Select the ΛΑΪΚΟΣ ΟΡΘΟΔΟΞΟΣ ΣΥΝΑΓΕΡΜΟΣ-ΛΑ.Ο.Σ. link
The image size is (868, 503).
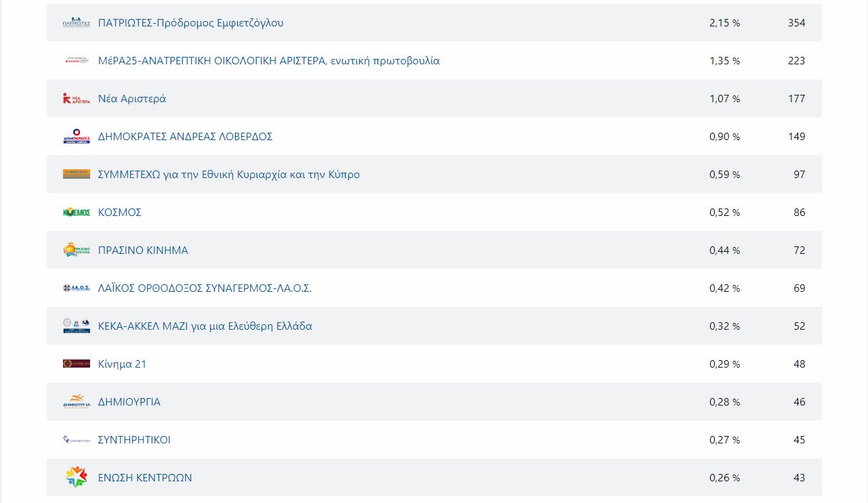point(205,288)
